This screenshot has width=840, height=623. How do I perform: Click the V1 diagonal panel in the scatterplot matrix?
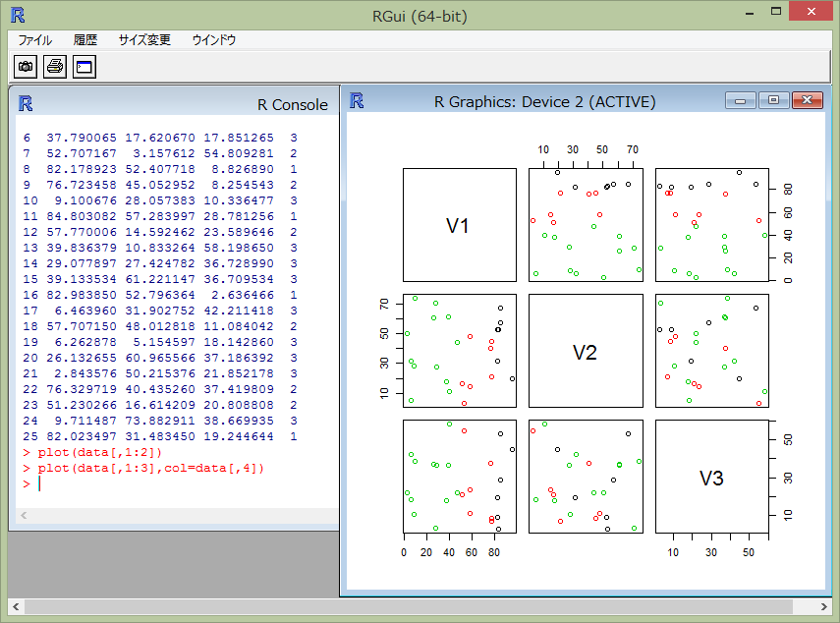click(x=459, y=224)
